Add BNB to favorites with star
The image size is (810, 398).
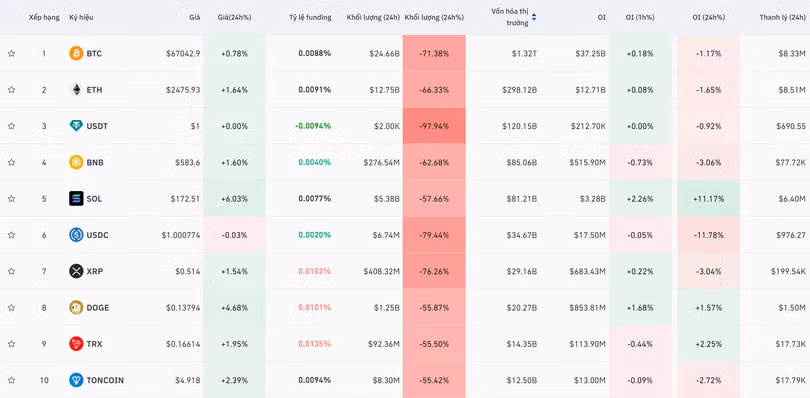(x=11, y=162)
